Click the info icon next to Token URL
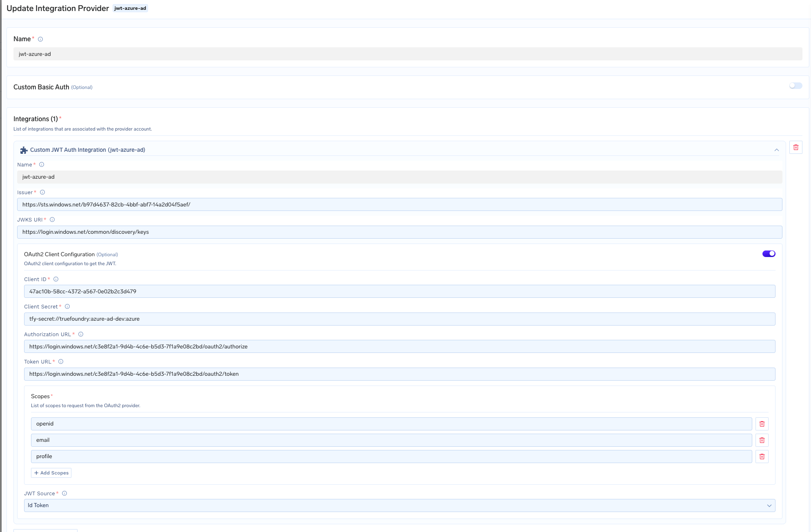Viewport: 811px width, 532px height. [x=61, y=362]
